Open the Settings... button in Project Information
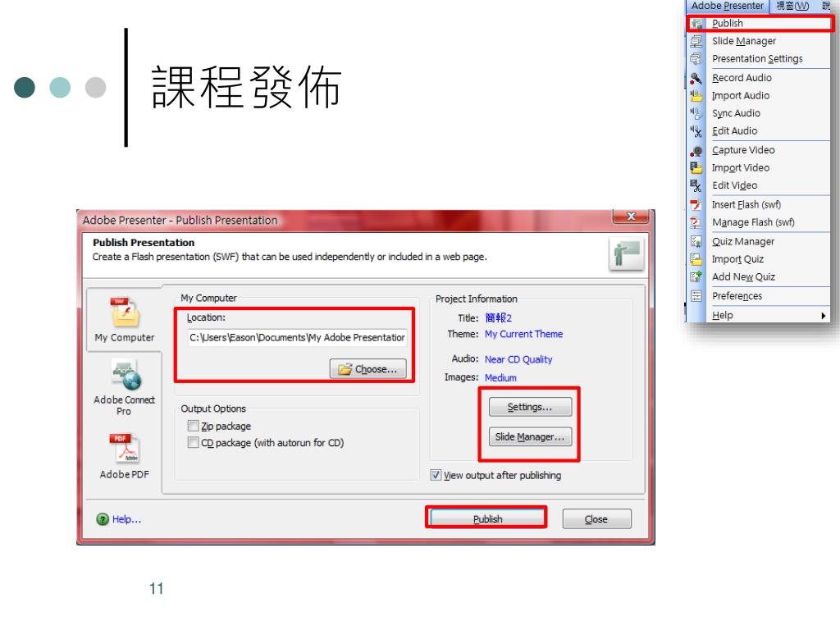 coord(530,407)
